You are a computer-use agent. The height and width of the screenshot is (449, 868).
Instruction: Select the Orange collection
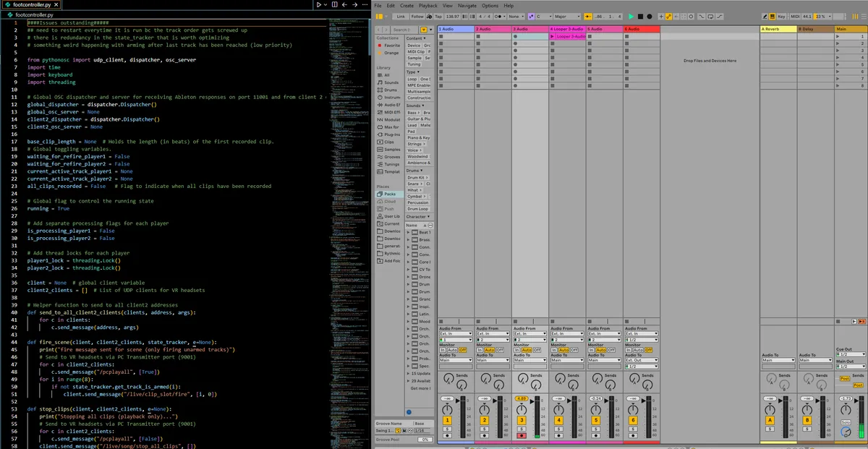(389, 53)
